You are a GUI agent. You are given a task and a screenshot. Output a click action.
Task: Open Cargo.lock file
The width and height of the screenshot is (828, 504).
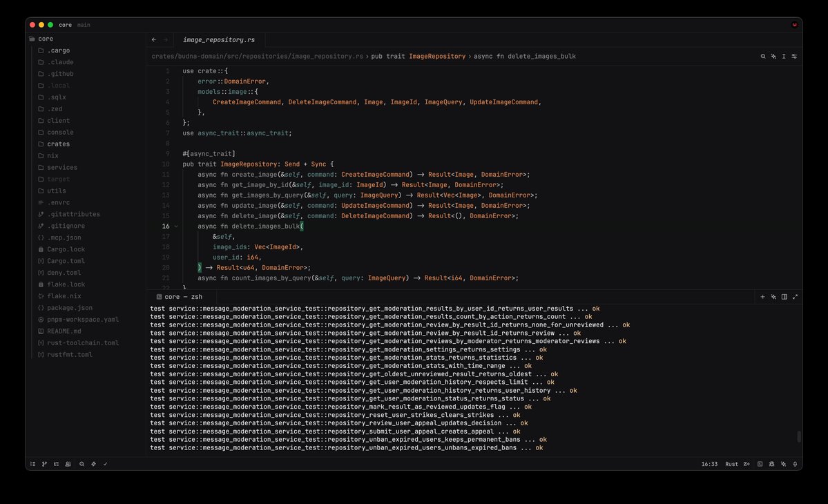[x=66, y=249]
